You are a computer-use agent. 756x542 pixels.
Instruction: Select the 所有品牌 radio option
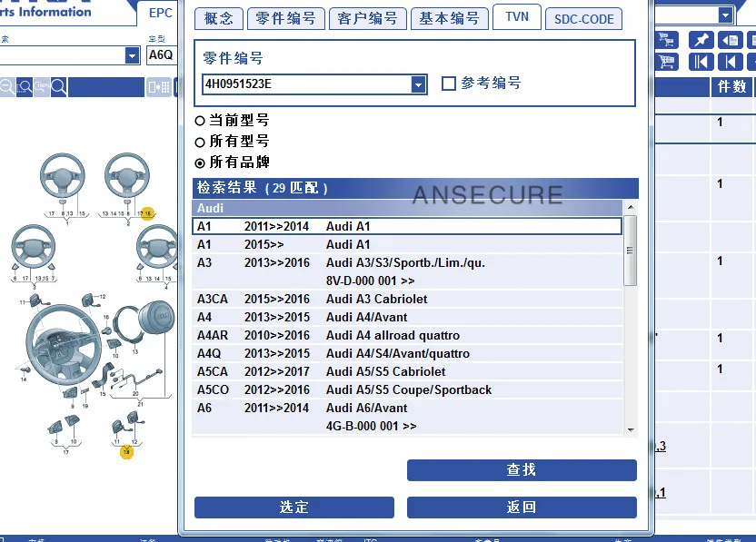coord(200,163)
